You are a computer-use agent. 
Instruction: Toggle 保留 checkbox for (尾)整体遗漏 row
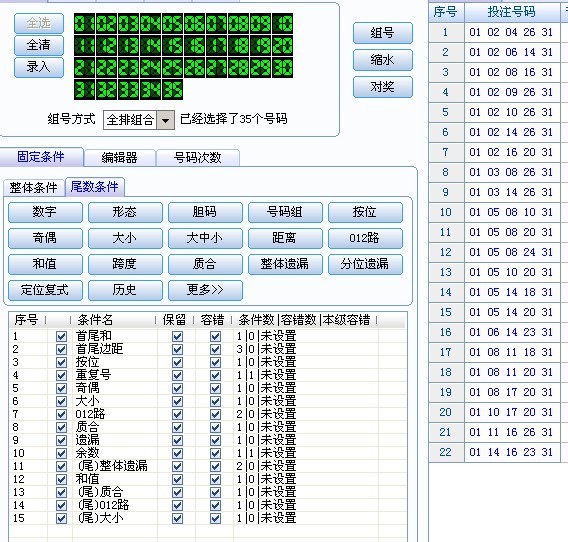click(x=177, y=467)
